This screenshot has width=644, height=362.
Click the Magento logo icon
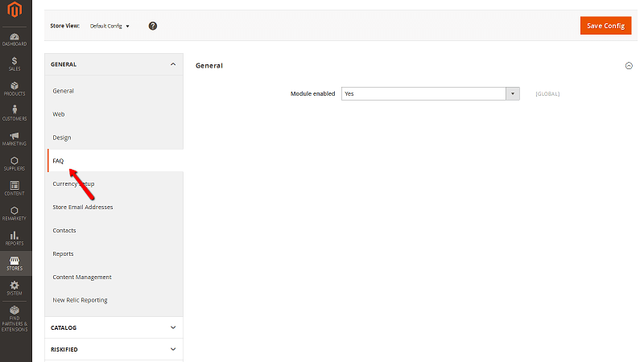(15, 13)
